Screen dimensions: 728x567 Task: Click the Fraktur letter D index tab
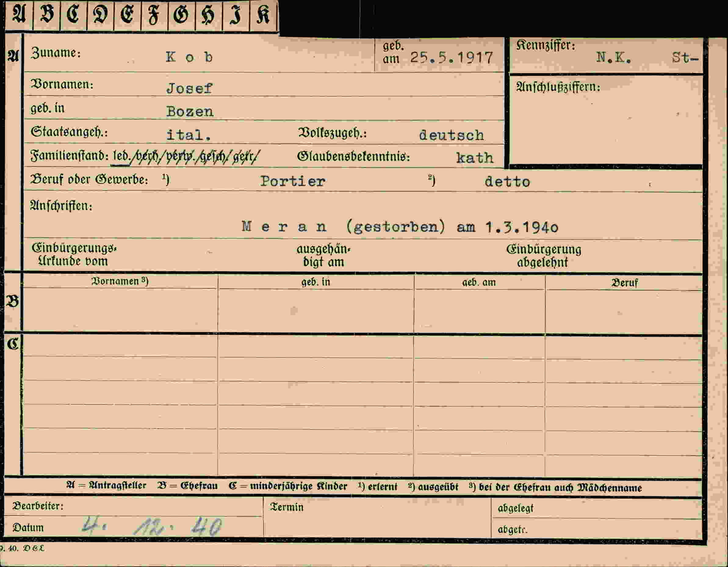pos(100,15)
